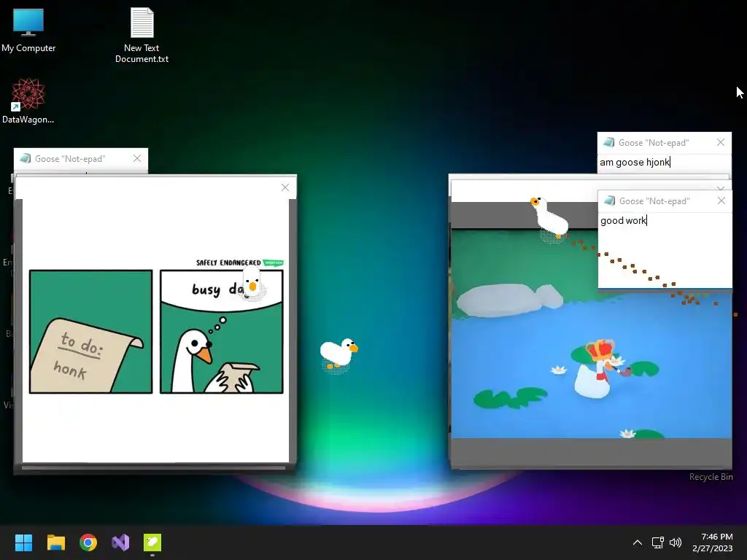Show hidden system tray icons
Image resolution: width=747 pixels, height=560 pixels.
tap(638, 542)
